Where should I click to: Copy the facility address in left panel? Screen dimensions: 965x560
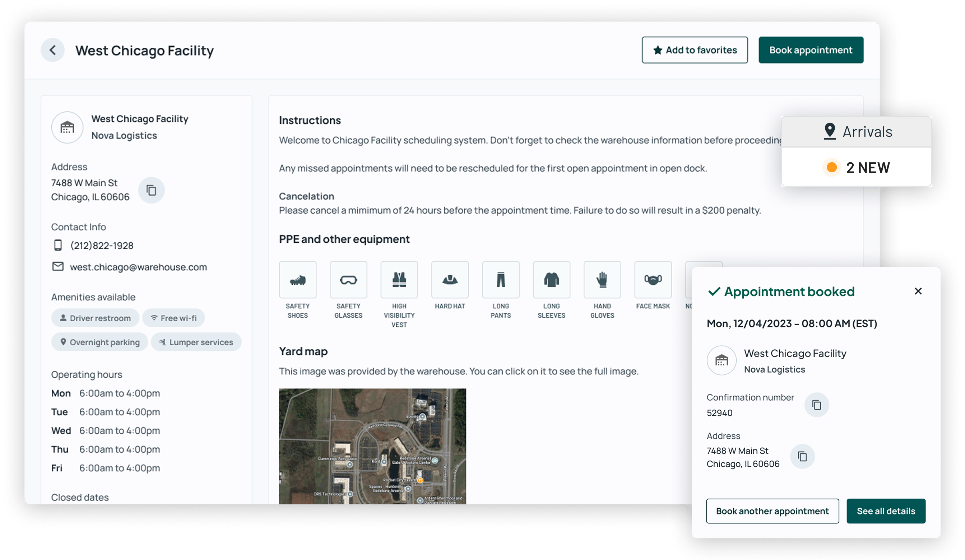coord(151,190)
